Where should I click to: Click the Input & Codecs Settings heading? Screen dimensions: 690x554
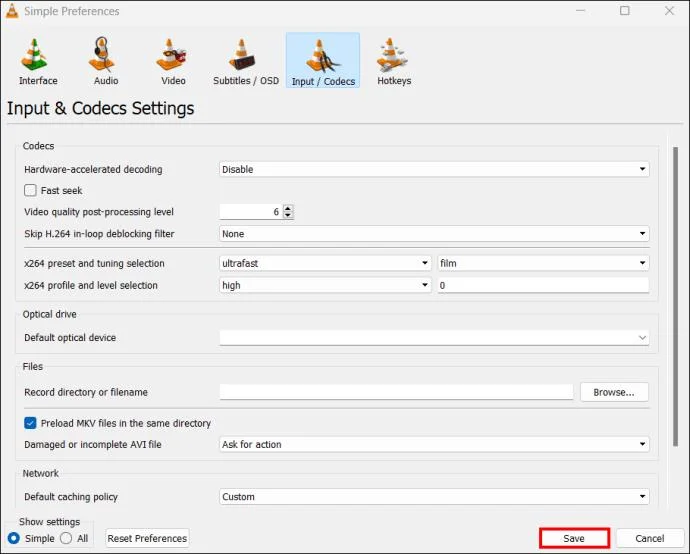point(100,108)
